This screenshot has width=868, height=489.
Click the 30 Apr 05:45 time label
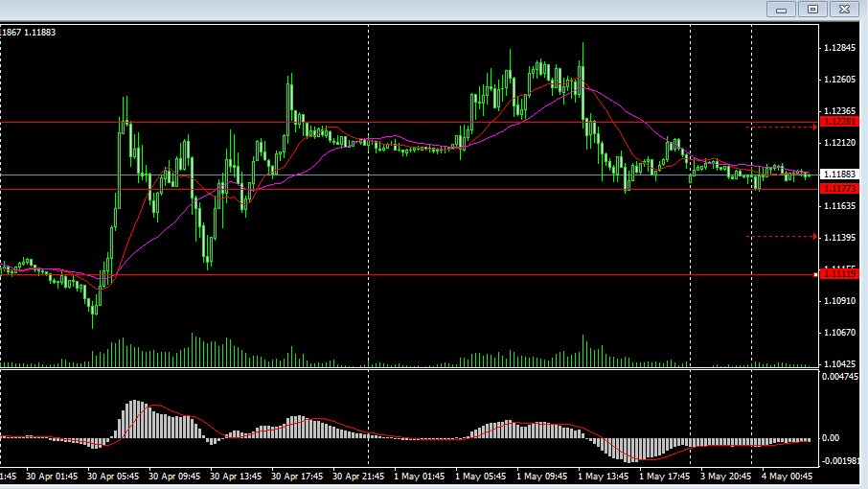[x=113, y=475]
